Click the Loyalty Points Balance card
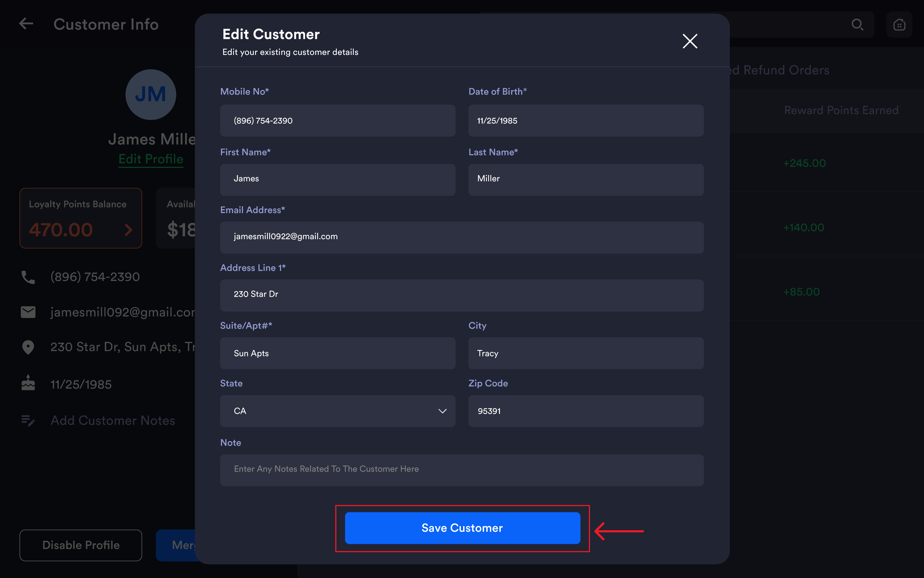 pos(81,218)
